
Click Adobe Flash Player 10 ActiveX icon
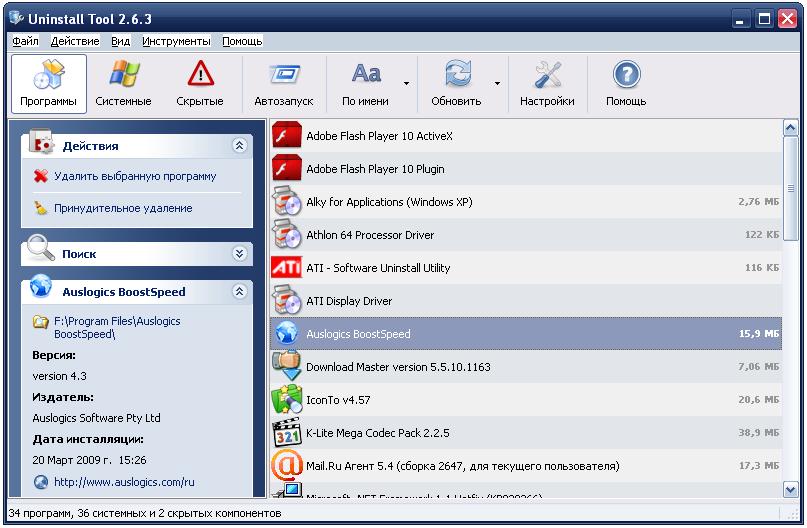click(x=287, y=135)
